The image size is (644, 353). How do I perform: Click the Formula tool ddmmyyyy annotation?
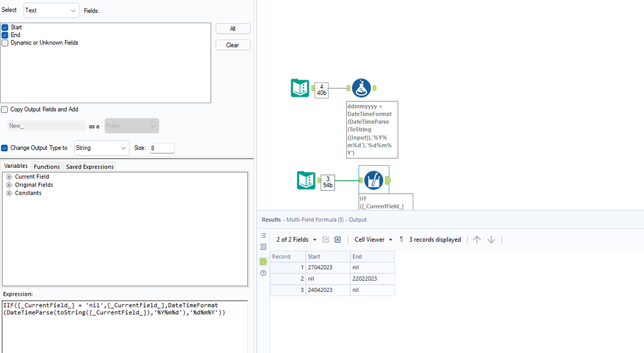[x=372, y=130]
